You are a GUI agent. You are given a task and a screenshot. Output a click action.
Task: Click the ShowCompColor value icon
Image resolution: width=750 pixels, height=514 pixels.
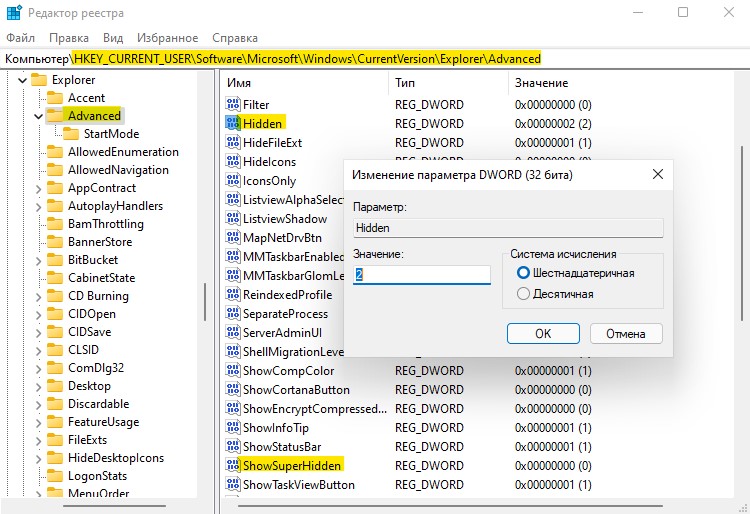pyautogui.click(x=233, y=370)
